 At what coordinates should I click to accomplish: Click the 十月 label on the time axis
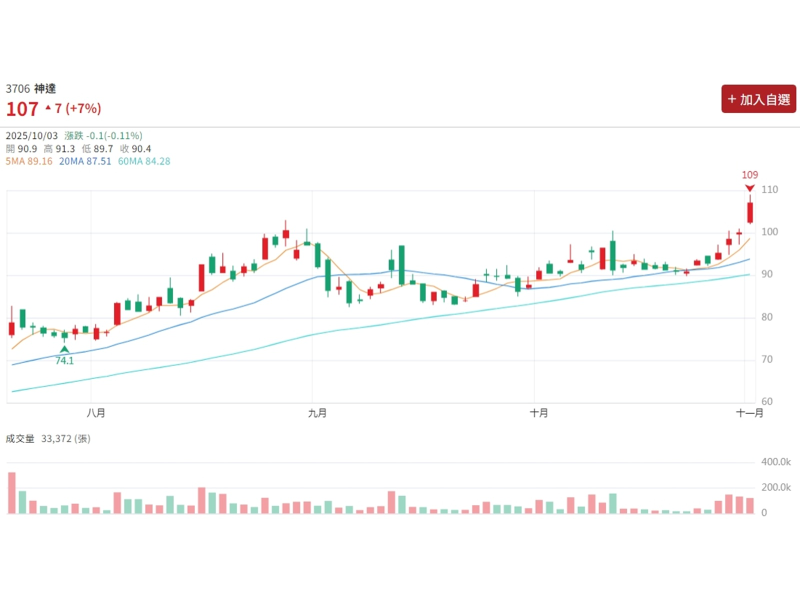point(539,412)
